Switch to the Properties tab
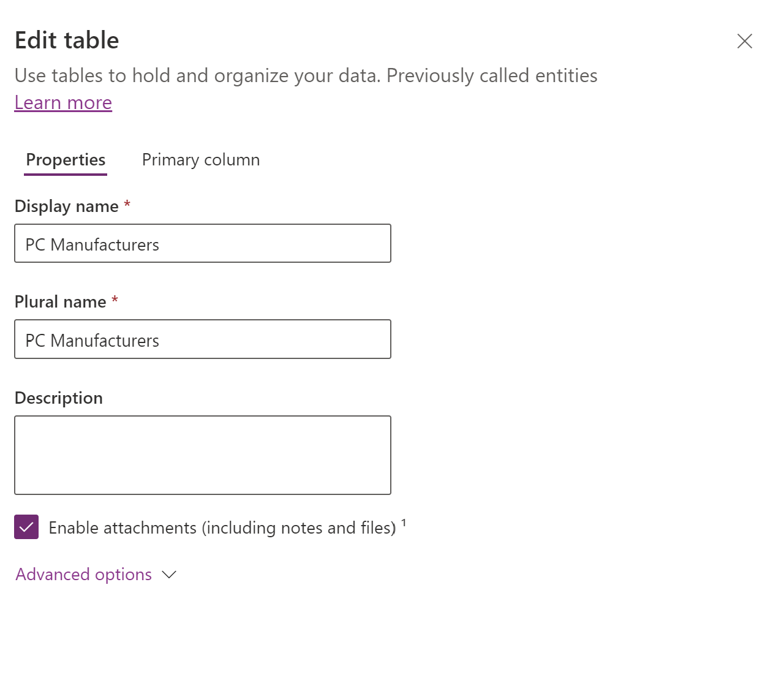The height and width of the screenshot is (680, 784). pos(66,160)
